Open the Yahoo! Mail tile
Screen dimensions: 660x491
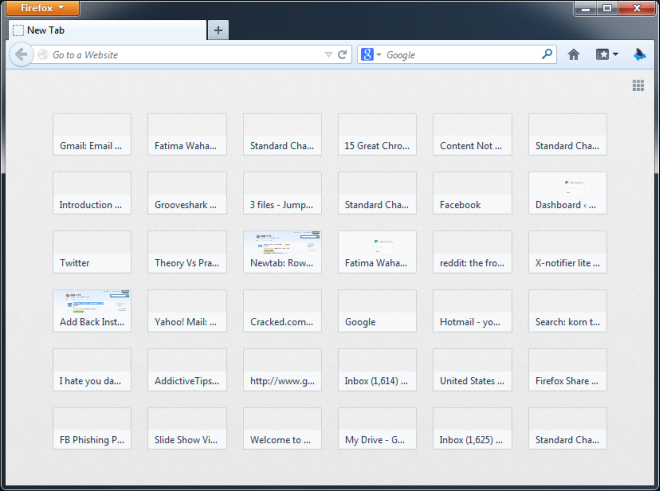click(187, 311)
